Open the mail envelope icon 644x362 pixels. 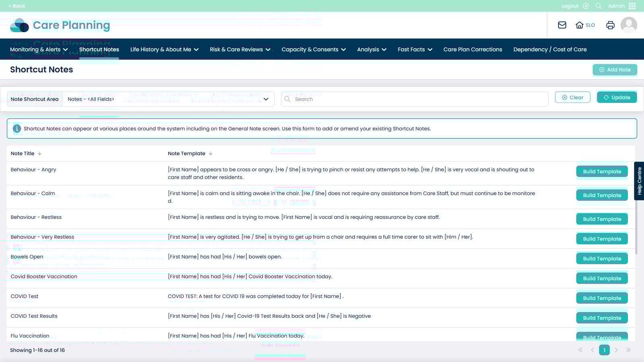point(562,25)
